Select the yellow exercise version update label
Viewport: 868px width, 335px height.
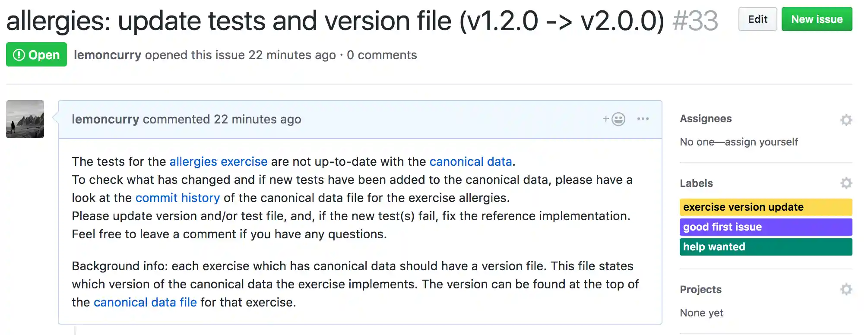(x=765, y=207)
